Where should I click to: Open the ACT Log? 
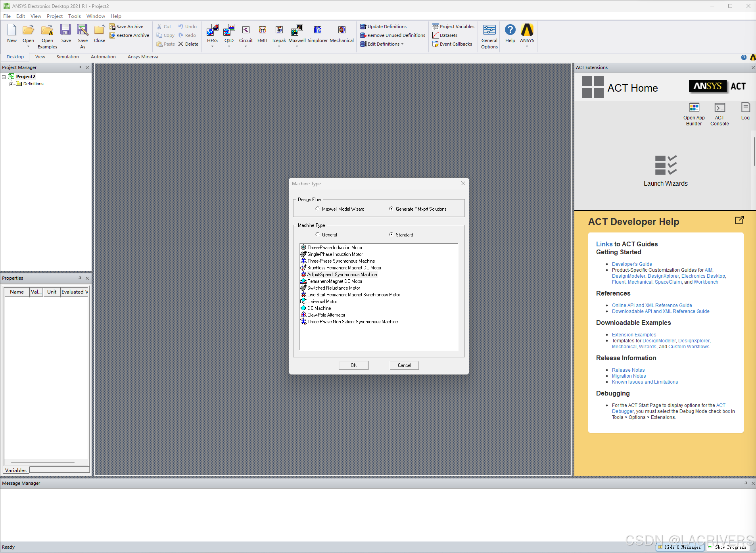(745, 111)
